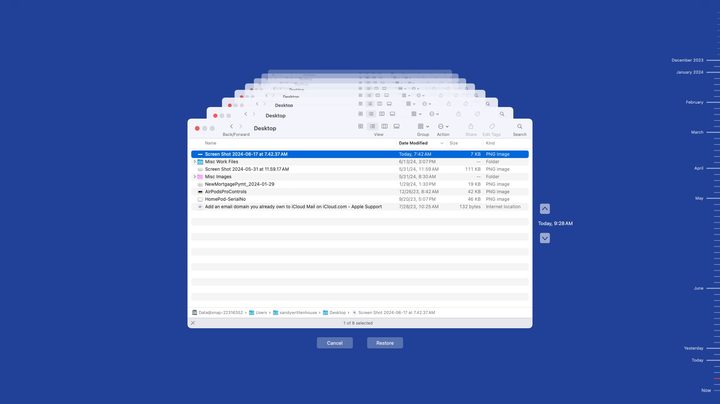
Task: Switch to column view in front window
Action: coord(384,126)
